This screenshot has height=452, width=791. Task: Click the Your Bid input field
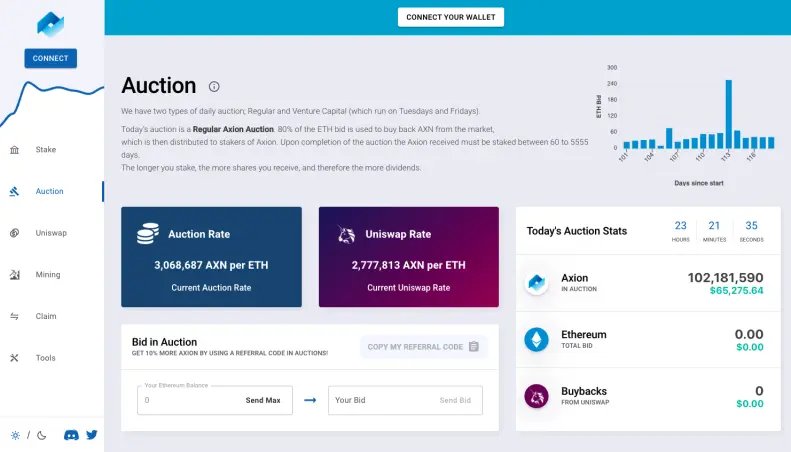click(405, 400)
